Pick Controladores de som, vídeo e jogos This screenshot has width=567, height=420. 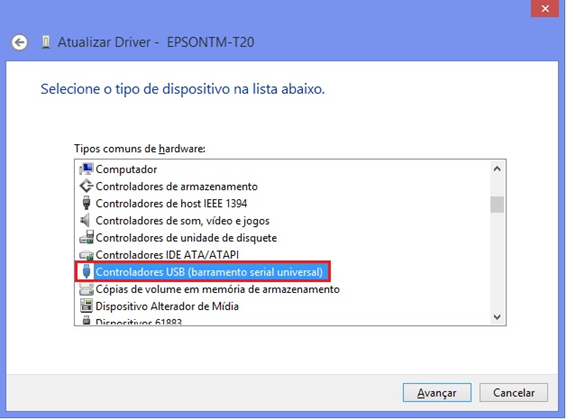(183, 221)
